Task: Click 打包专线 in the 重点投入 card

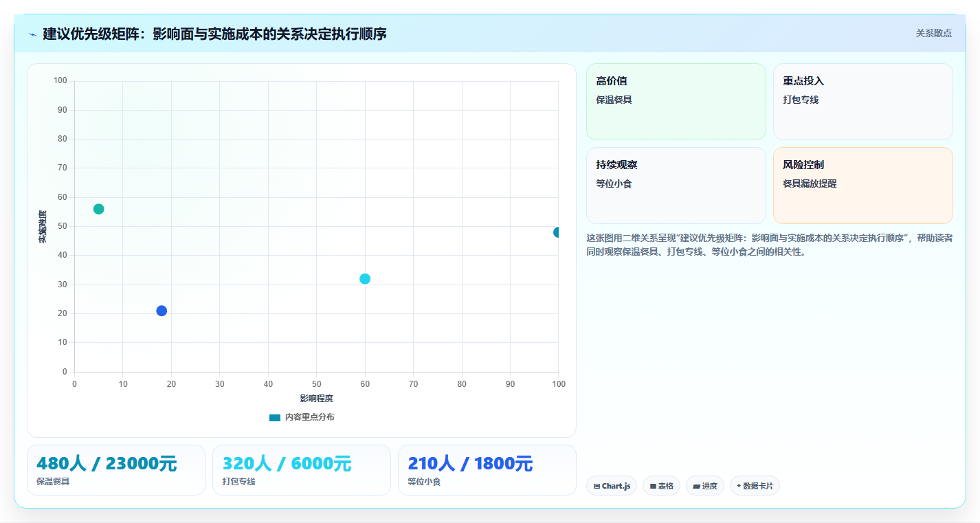Action: [x=801, y=100]
